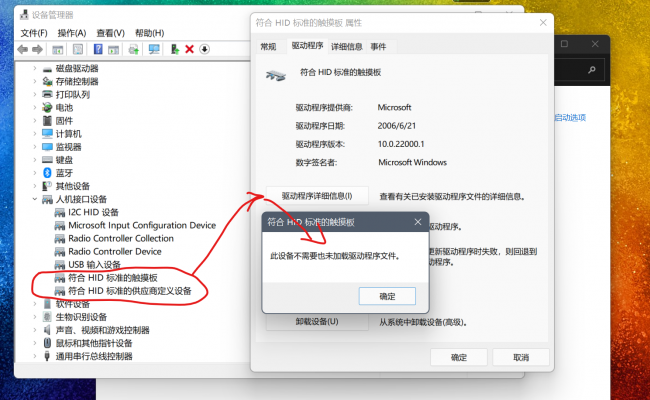The image size is (650, 400).
Task: Expand the 存储控制器 category
Action: click(x=35, y=82)
